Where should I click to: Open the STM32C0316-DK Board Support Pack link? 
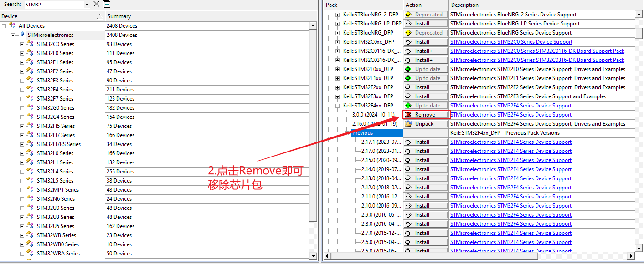[537, 60]
